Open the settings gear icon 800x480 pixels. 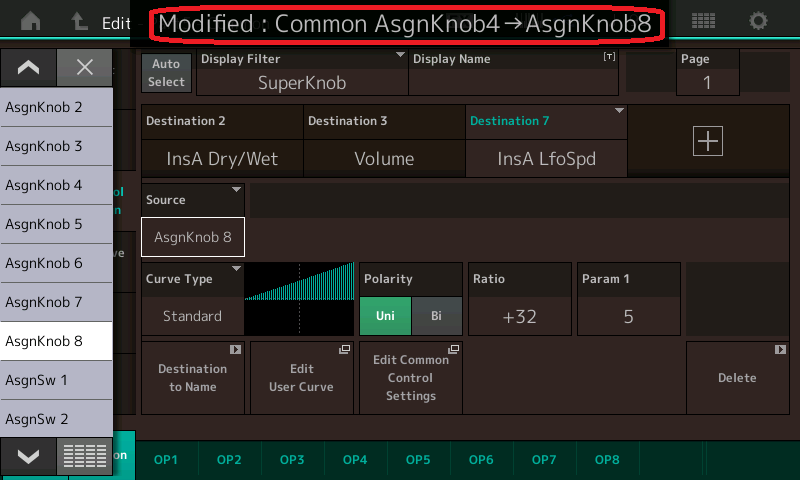[x=759, y=21]
